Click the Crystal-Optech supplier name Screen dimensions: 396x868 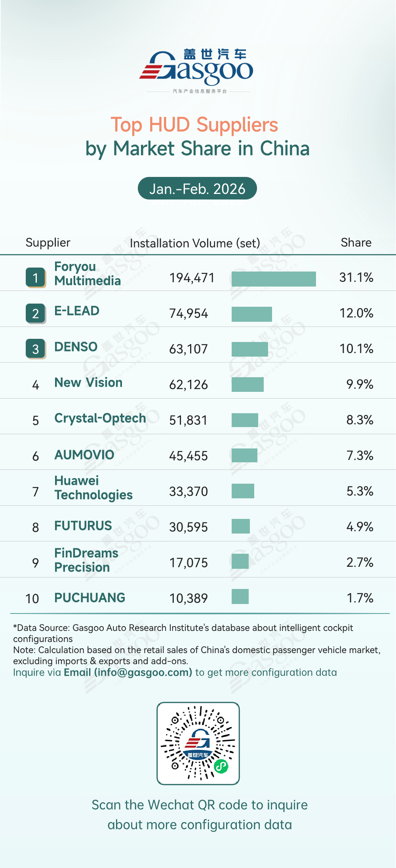100,418
